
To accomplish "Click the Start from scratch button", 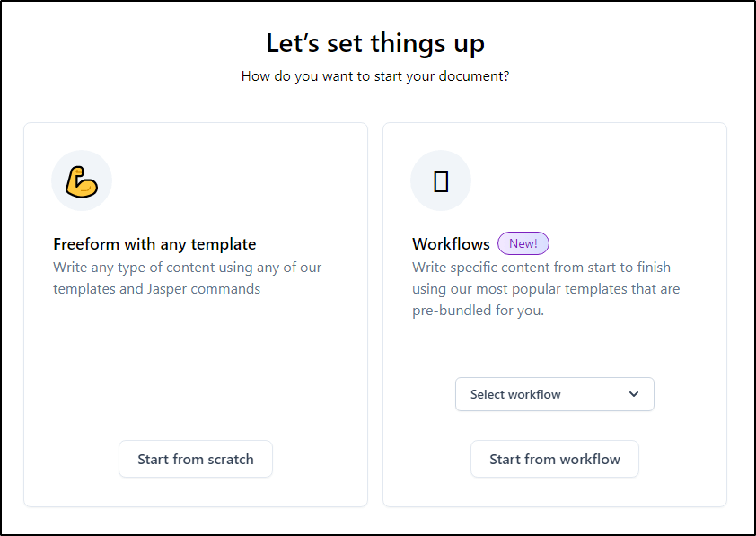I will (195, 459).
